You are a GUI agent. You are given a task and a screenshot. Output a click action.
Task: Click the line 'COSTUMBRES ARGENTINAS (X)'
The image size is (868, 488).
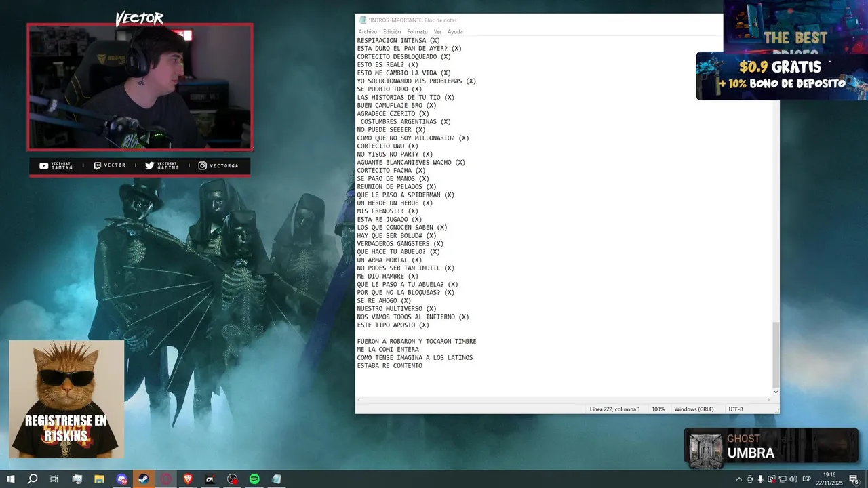click(406, 122)
